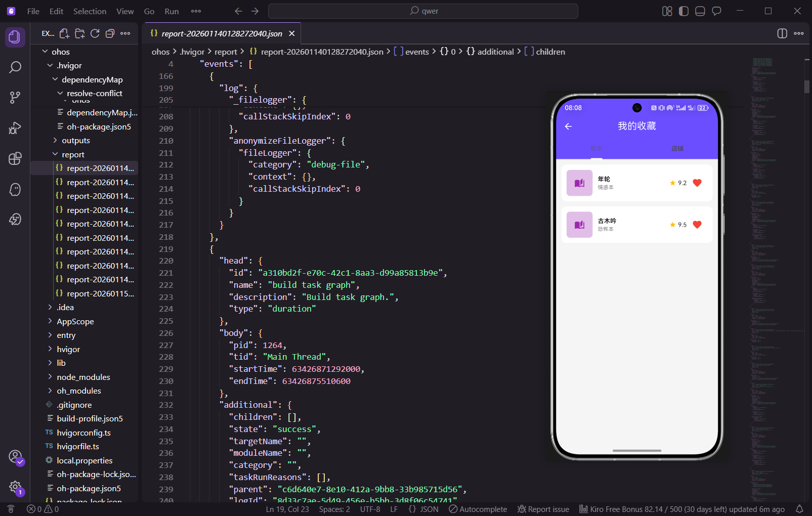Screen dimensions: 812x516
Task: Change Spaces: 2 indentation setting
Action: [x=334, y=509]
